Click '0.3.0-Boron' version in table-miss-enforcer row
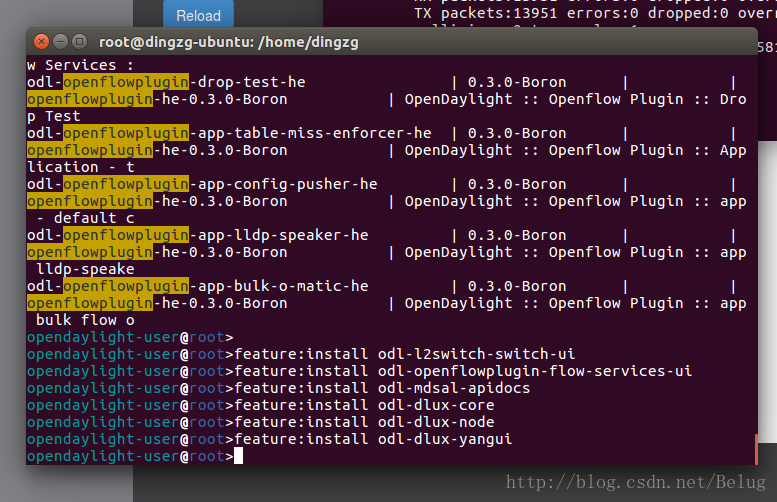The width and height of the screenshot is (777, 502). (517, 133)
